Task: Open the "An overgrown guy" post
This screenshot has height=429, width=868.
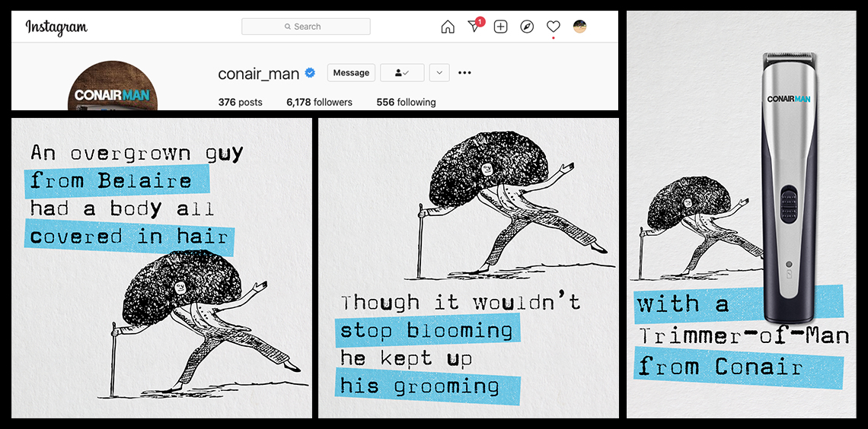Action: (161, 268)
